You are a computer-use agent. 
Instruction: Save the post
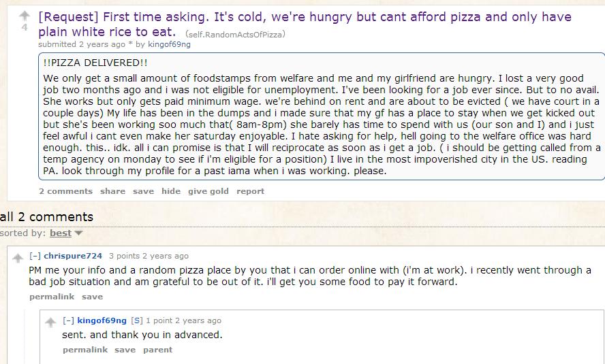[143, 191]
